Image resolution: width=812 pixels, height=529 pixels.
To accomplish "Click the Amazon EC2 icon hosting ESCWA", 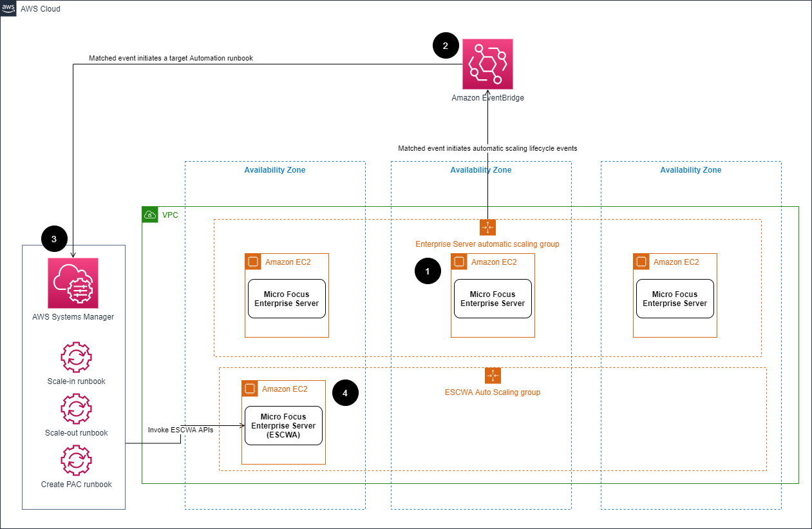I will tap(252, 389).
